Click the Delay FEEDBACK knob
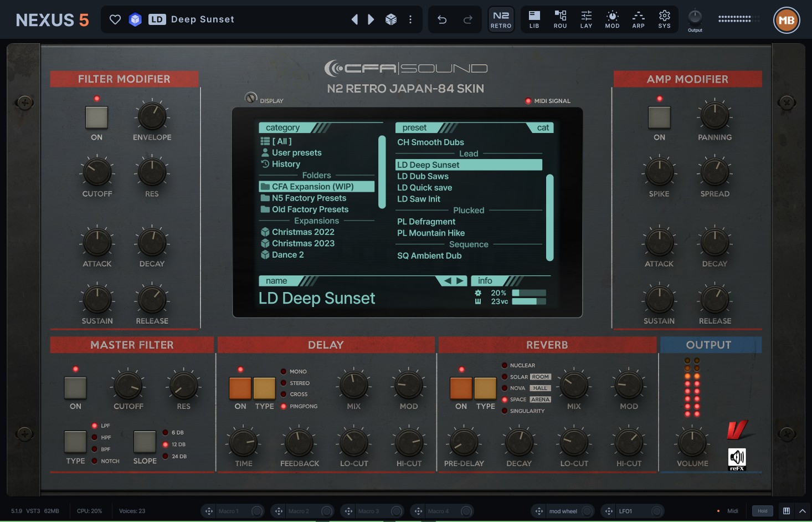The height and width of the screenshot is (522, 812). (299, 442)
